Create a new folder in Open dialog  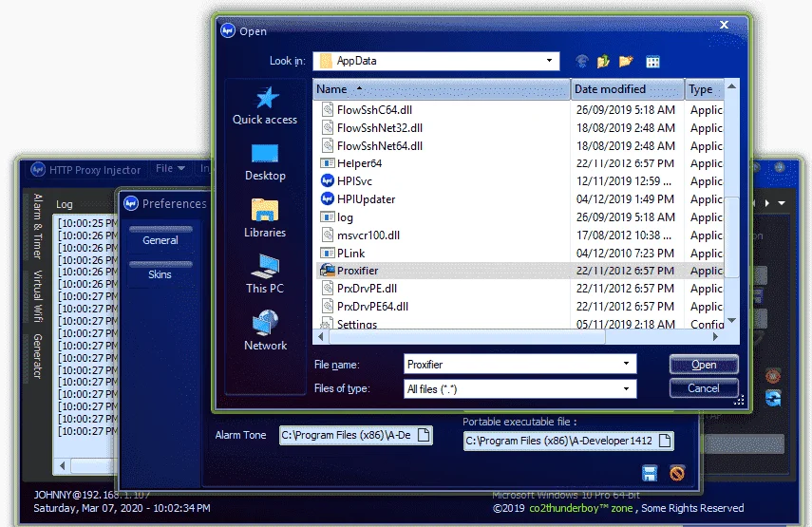coord(626,62)
